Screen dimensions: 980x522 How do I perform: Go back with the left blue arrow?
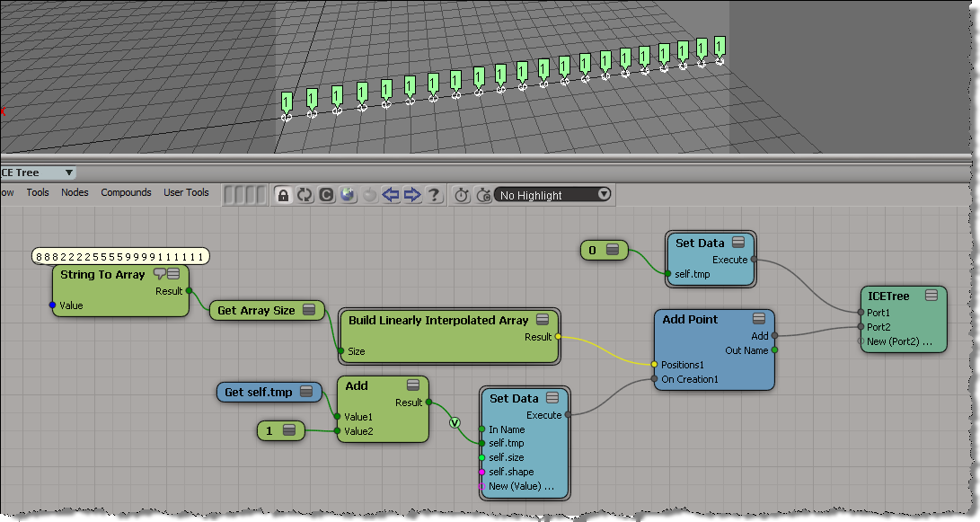click(x=391, y=195)
